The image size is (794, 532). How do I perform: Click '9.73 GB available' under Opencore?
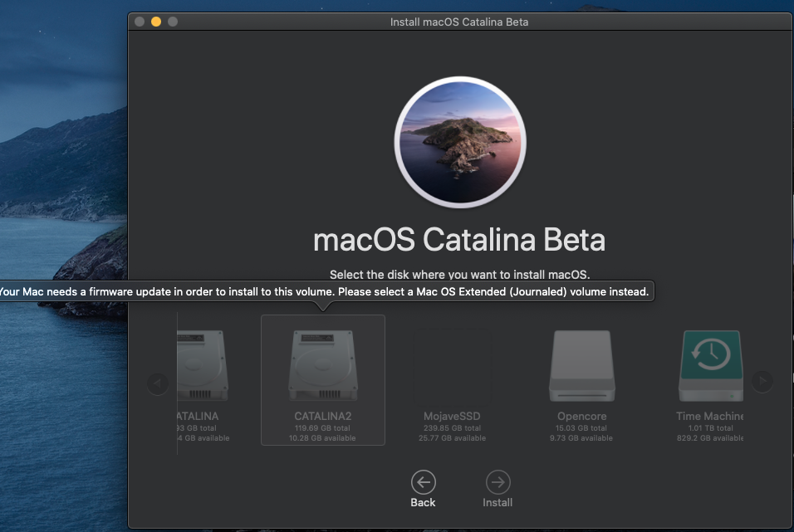pos(581,438)
